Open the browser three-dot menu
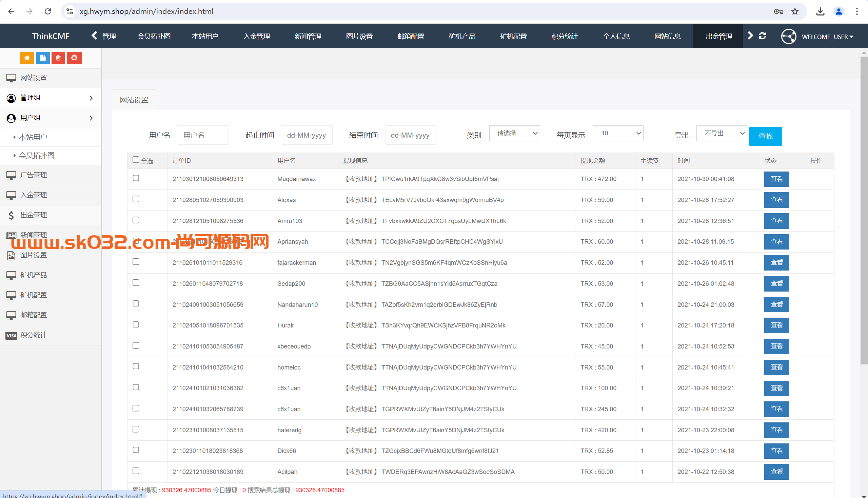The height and width of the screenshot is (498, 868). pos(857,11)
